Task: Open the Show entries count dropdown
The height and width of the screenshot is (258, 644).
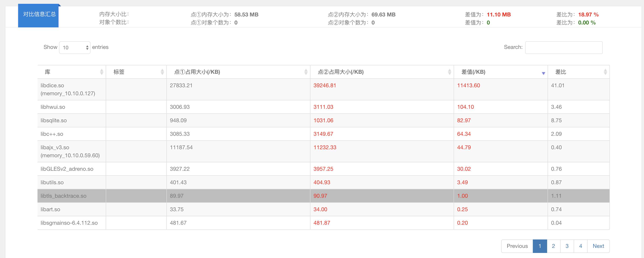Action: [x=75, y=48]
